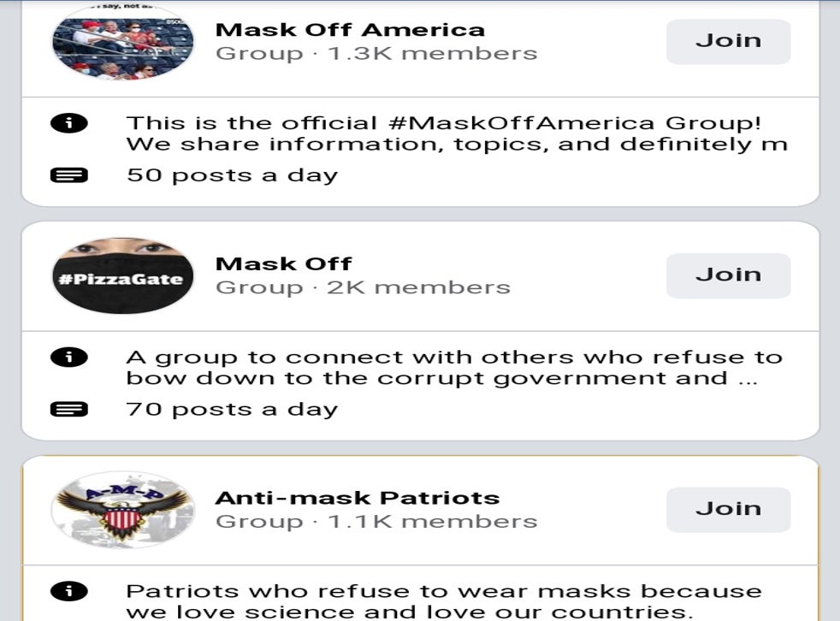Screen dimensions: 840x621
Task: Click the info icon for Anti-mask Patriots
Action: [x=69, y=591]
